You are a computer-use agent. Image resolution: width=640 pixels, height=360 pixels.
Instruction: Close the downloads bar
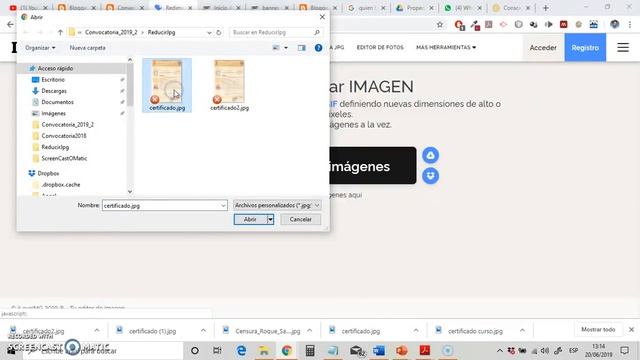(x=631, y=329)
